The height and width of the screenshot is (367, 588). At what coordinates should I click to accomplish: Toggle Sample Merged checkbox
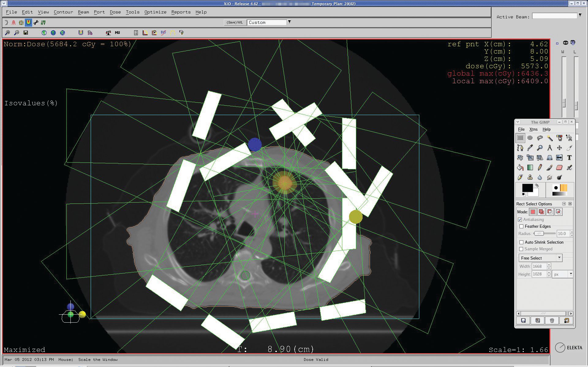pyautogui.click(x=521, y=249)
